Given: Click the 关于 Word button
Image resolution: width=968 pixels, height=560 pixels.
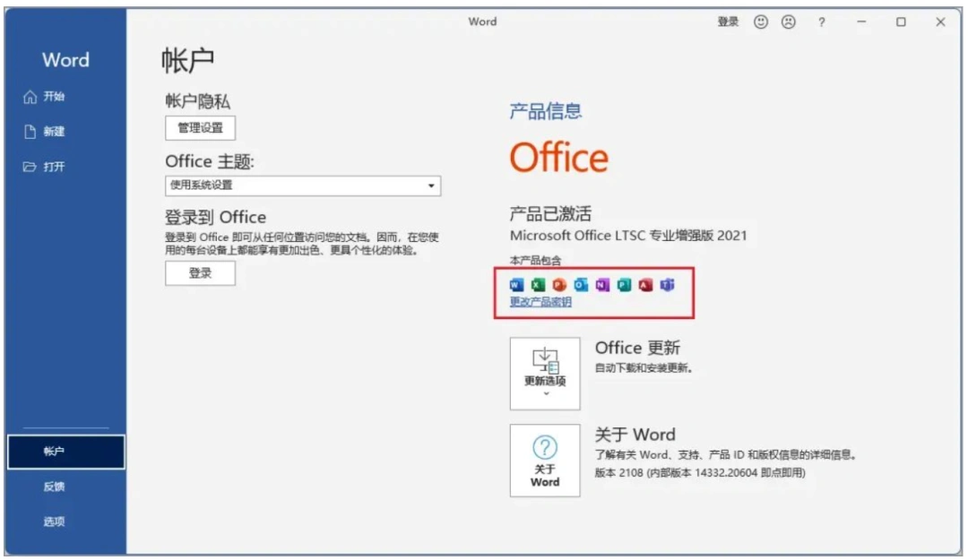Looking at the screenshot, I should point(545,461).
